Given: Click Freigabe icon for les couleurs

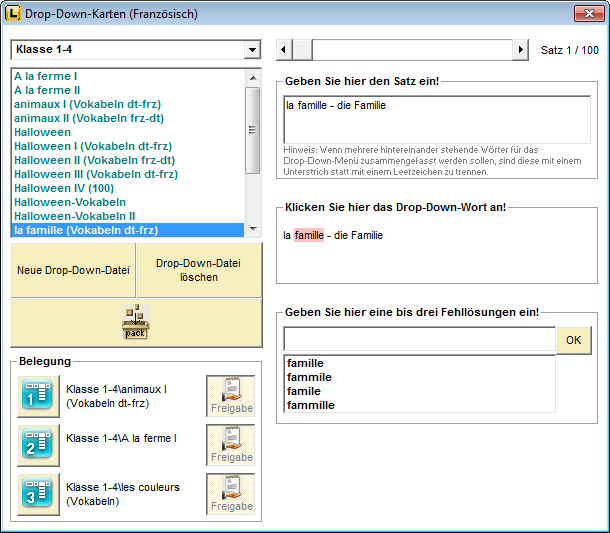Looking at the screenshot, I should coord(231,494).
